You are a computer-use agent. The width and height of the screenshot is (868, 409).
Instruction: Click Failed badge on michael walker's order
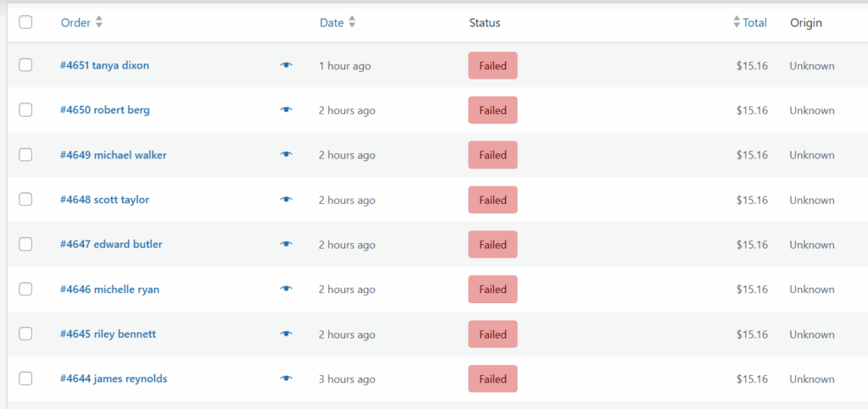[x=492, y=155]
